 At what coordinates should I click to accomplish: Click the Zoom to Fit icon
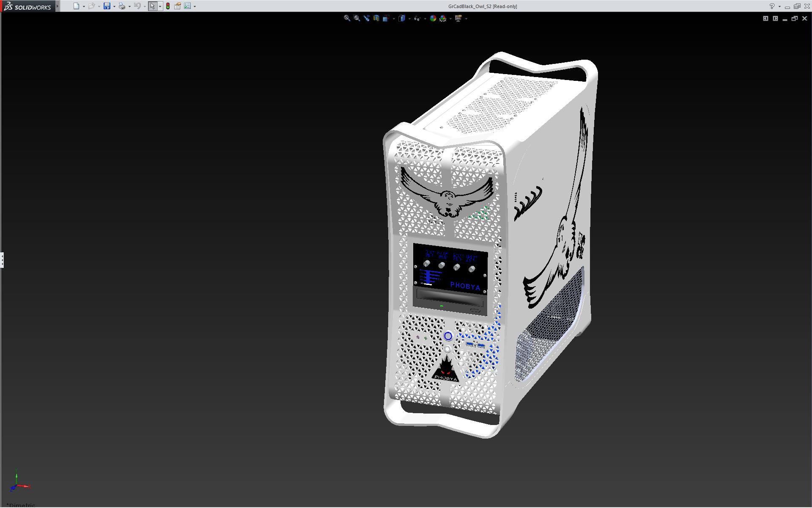347,18
